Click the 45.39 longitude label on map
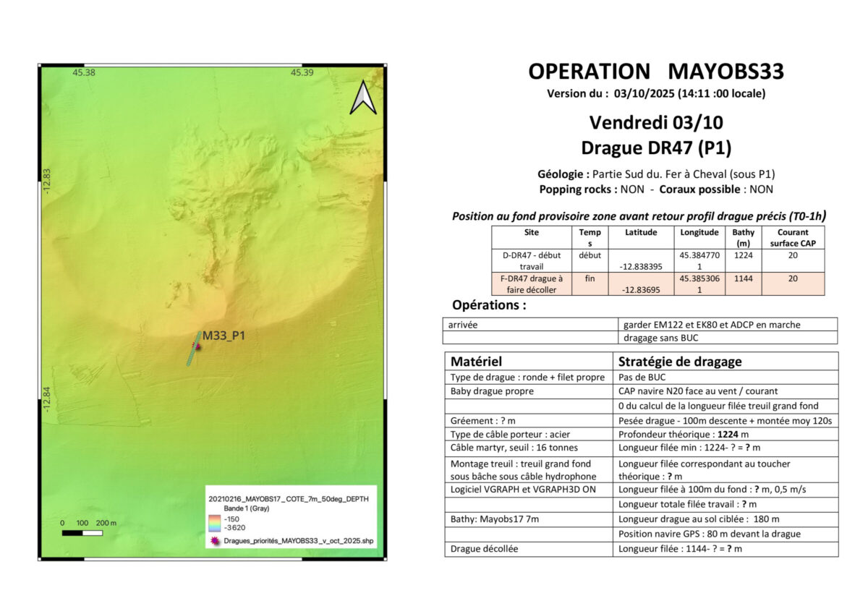This screenshot has height=614, width=868. click(302, 72)
